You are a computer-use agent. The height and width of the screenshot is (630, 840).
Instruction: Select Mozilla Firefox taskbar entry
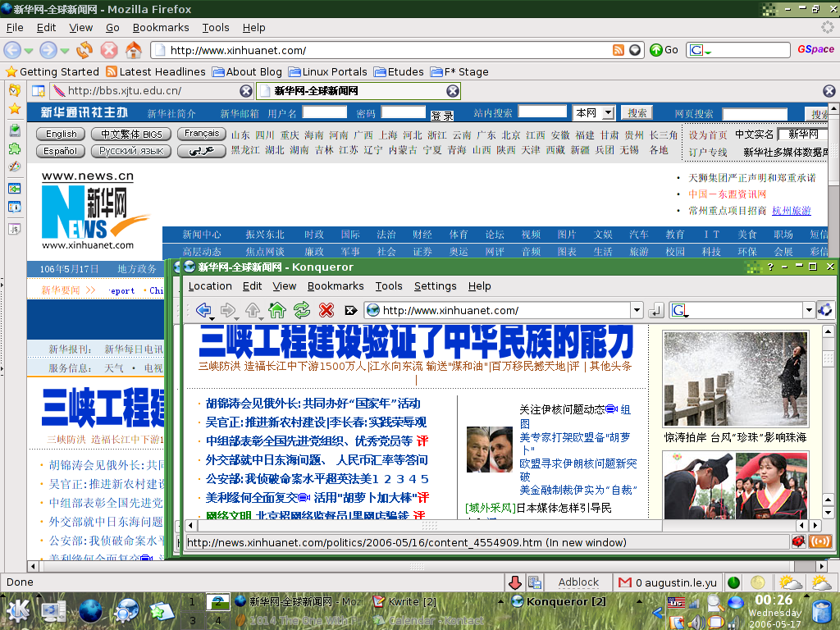(300, 601)
